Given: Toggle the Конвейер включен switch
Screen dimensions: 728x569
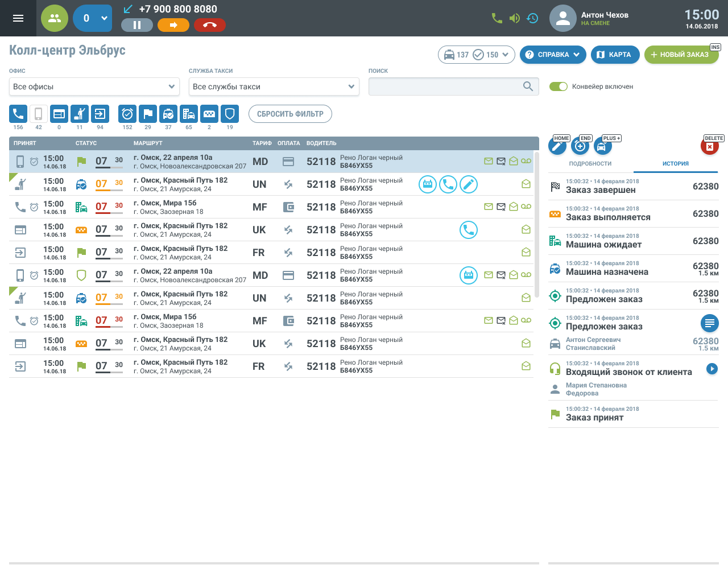Looking at the screenshot, I should pos(559,86).
